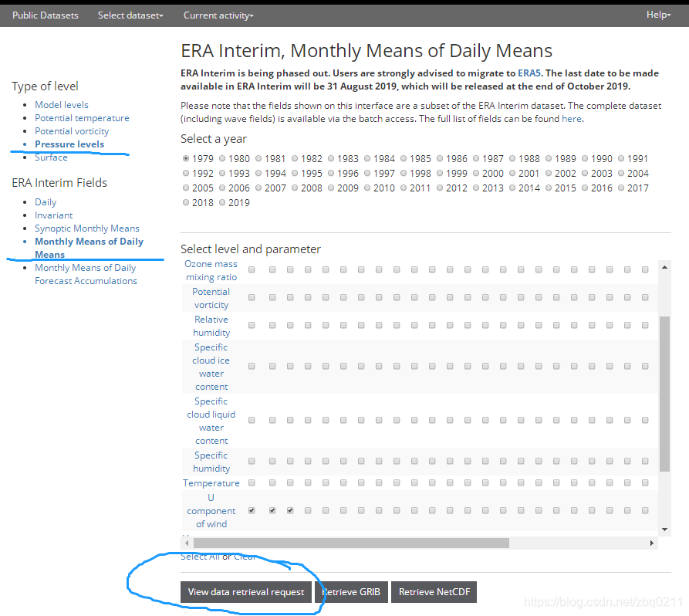Click the vertical scrollbar thumb of parameter table

coord(664,394)
